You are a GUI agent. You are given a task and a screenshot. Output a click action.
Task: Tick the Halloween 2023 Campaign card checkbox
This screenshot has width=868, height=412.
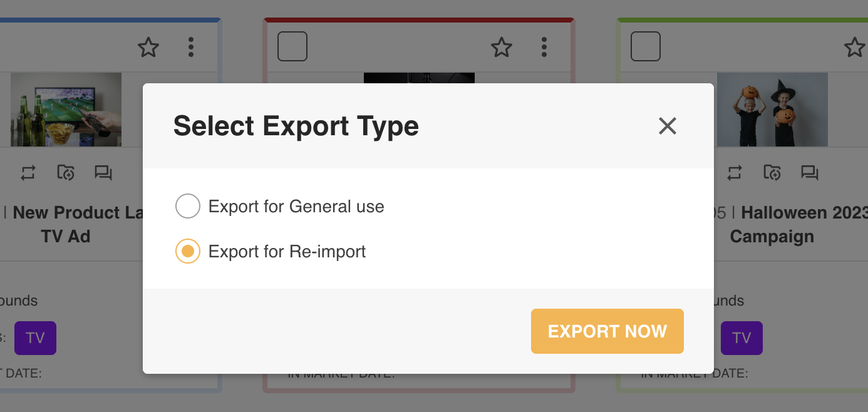click(646, 46)
